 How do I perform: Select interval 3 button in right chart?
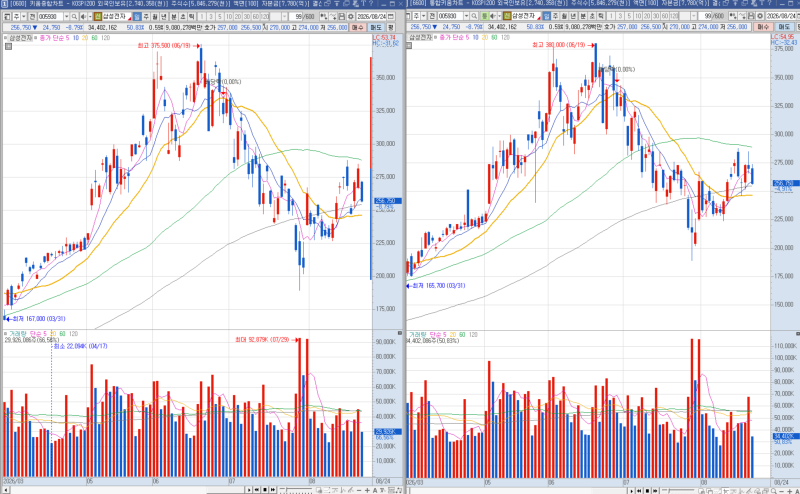620,16
